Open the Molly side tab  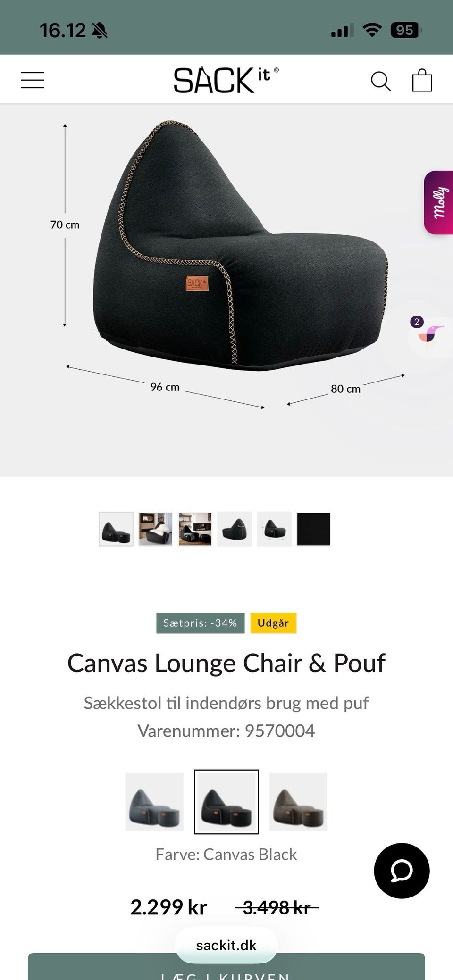coord(438,202)
